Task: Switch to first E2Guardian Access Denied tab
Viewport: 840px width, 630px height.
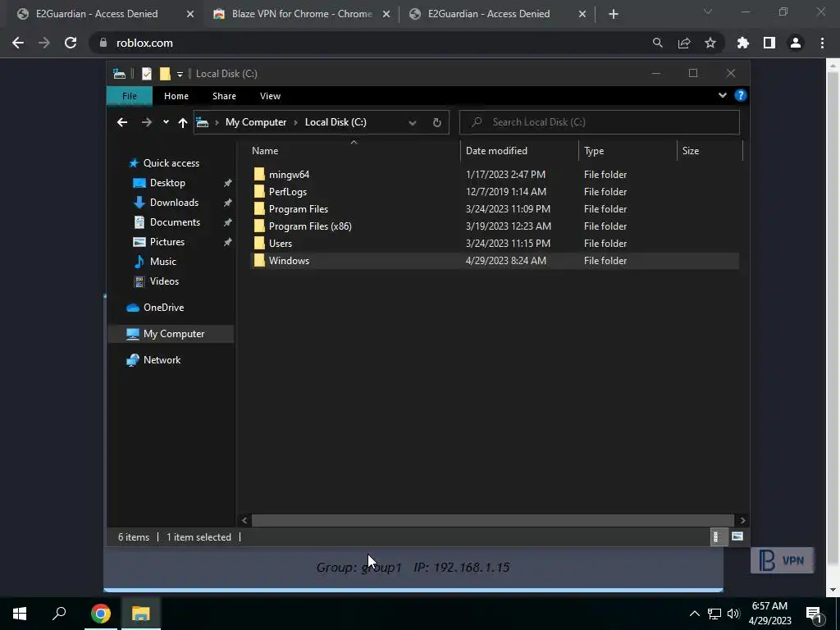Action: (97, 14)
